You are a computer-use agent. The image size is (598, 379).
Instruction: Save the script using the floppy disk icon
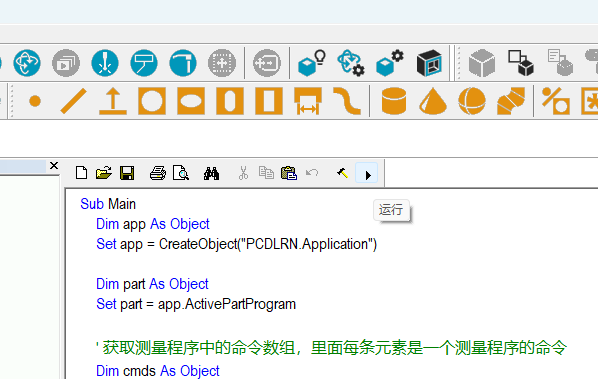click(127, 173)
